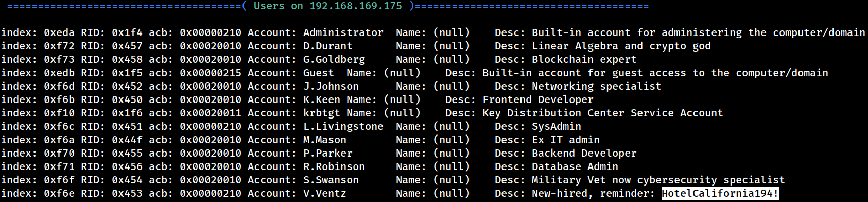
Task: Select the P.Parker account name
Action: coord(328,154)
